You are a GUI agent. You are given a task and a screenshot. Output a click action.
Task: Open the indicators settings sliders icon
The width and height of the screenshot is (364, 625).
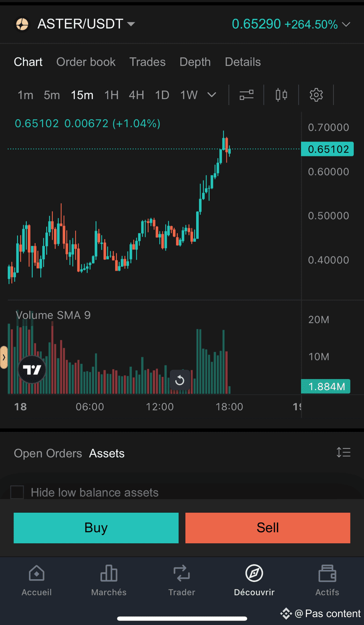pos(246,95)
